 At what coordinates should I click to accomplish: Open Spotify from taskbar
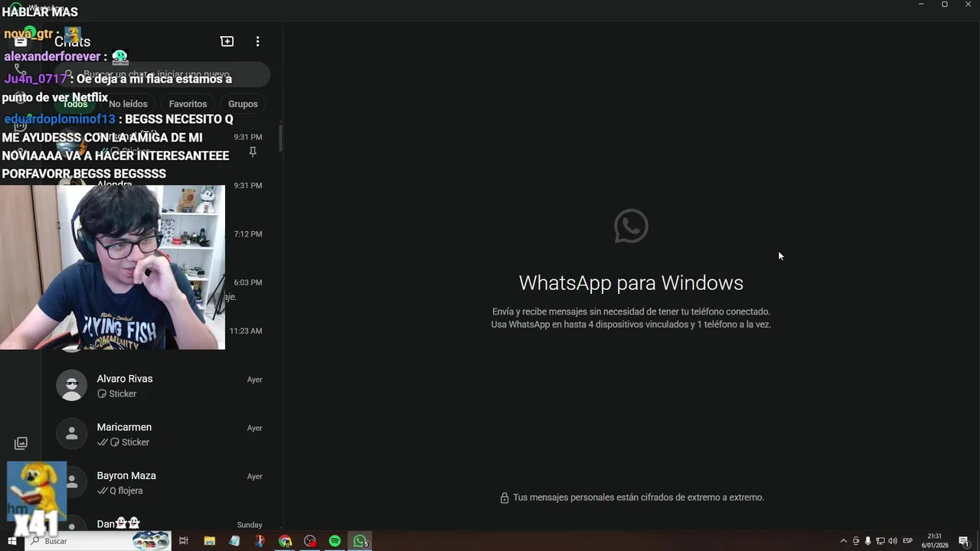(335, 541)
